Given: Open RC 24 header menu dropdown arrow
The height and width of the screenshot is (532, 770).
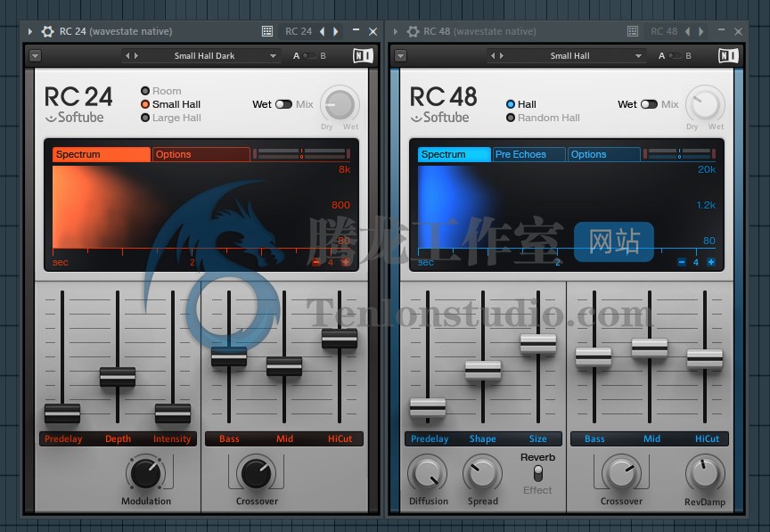Looking at the screenshot, I should 35,56.
